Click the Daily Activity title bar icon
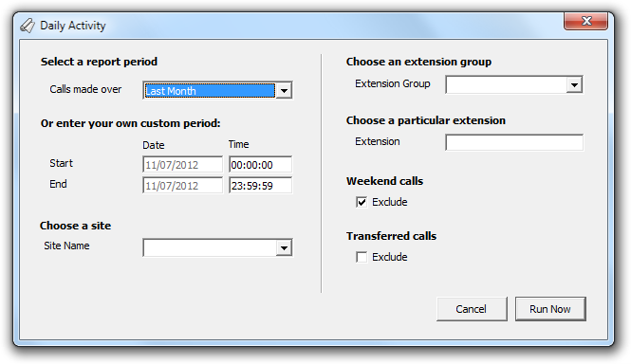 tap(28, 26)
